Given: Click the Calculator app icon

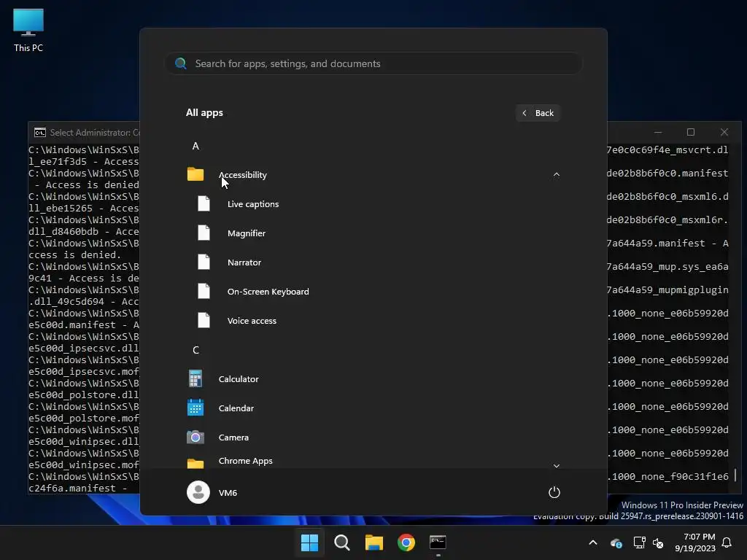Looking at the screenshot, I should [196, 378].
